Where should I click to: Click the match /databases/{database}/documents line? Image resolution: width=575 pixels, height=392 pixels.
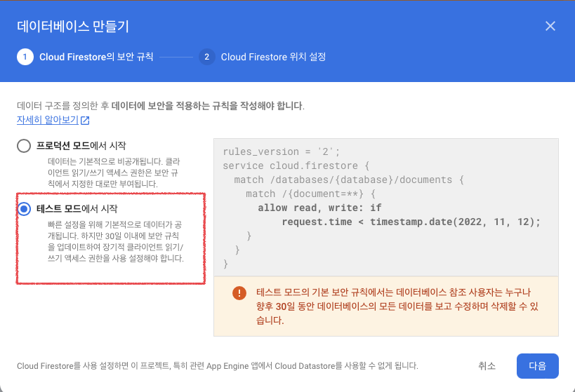click(349, 180)
